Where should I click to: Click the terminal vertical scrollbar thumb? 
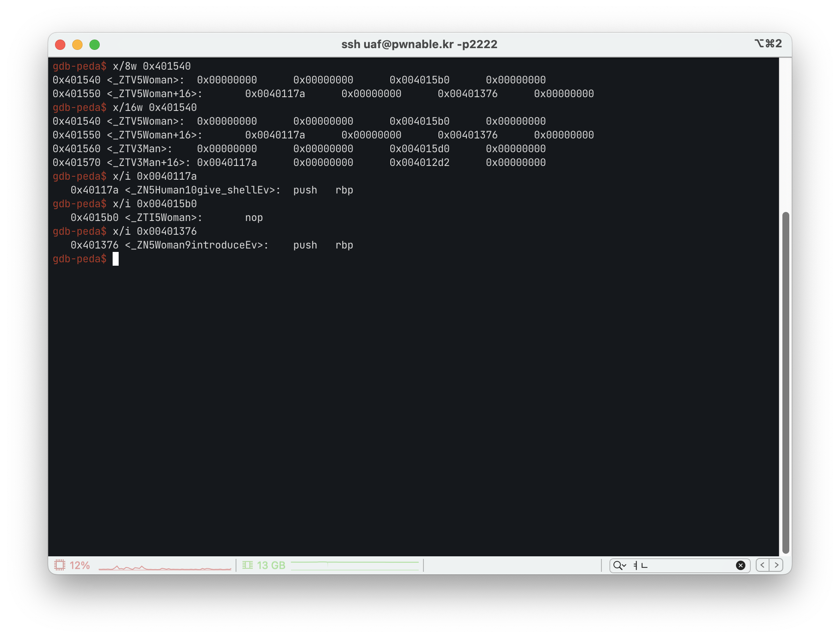coord(785,383)
